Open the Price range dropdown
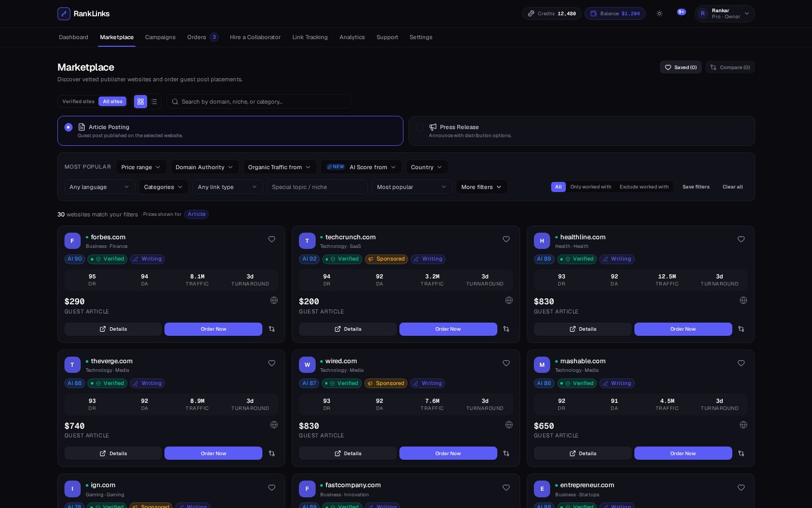Image resolution: width=812 pixels, height=508 pixels. coord(141,167)
